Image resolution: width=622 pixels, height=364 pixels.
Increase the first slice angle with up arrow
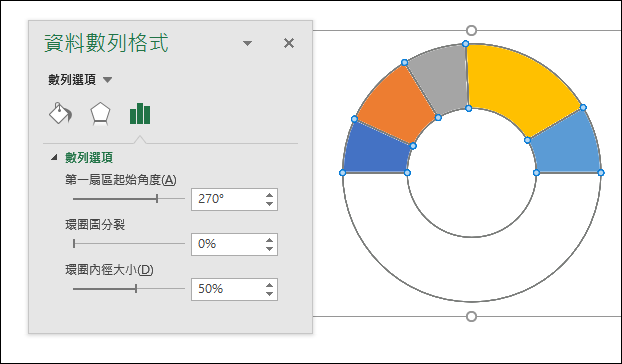[270, 195]
